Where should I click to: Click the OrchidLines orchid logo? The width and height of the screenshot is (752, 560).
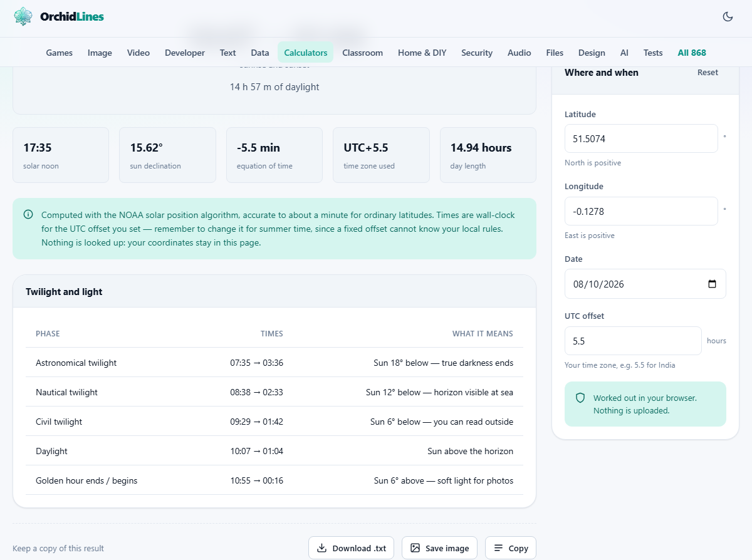click(23, 17)
